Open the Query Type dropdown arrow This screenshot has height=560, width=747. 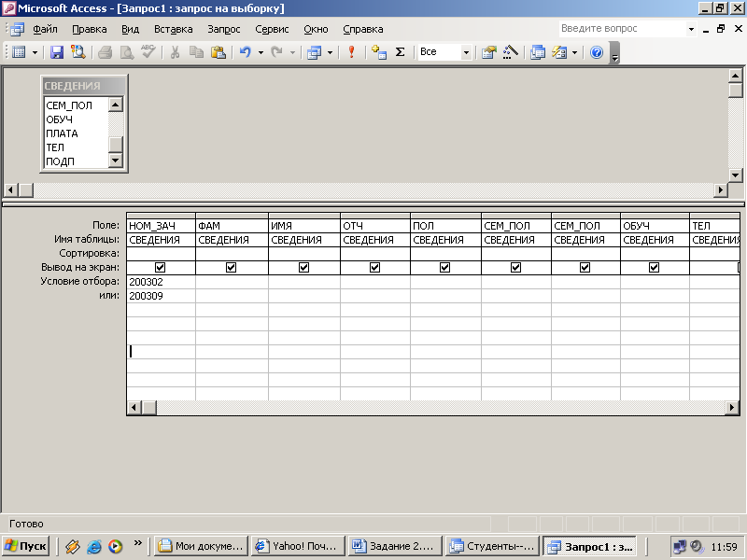click(x=330, y=52)
